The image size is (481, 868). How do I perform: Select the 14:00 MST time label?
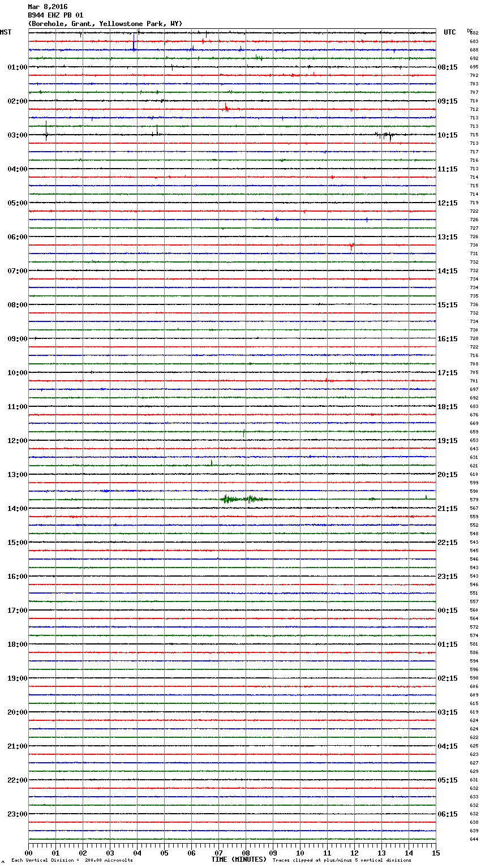point(17,509)
